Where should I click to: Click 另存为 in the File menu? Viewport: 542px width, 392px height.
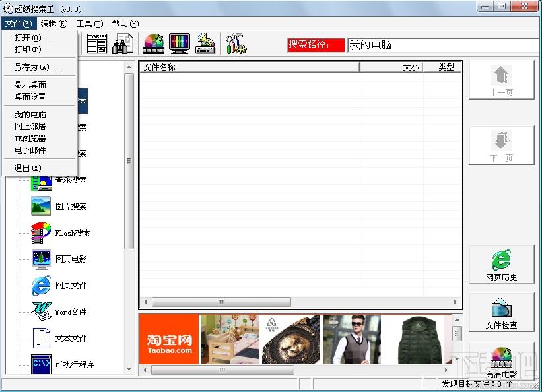36,67
